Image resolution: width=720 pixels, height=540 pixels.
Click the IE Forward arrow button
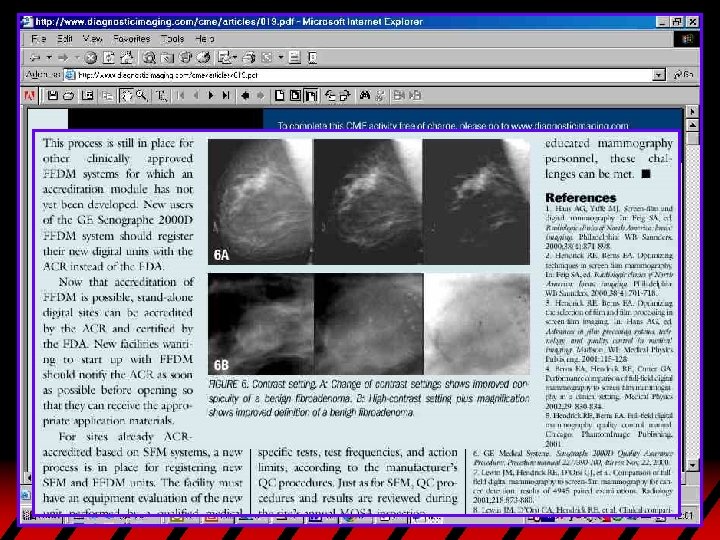tap(63, 58)
